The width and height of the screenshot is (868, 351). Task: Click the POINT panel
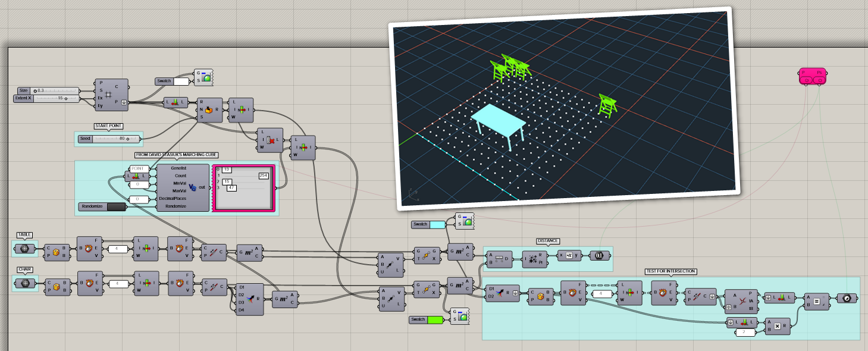point(139,168)
